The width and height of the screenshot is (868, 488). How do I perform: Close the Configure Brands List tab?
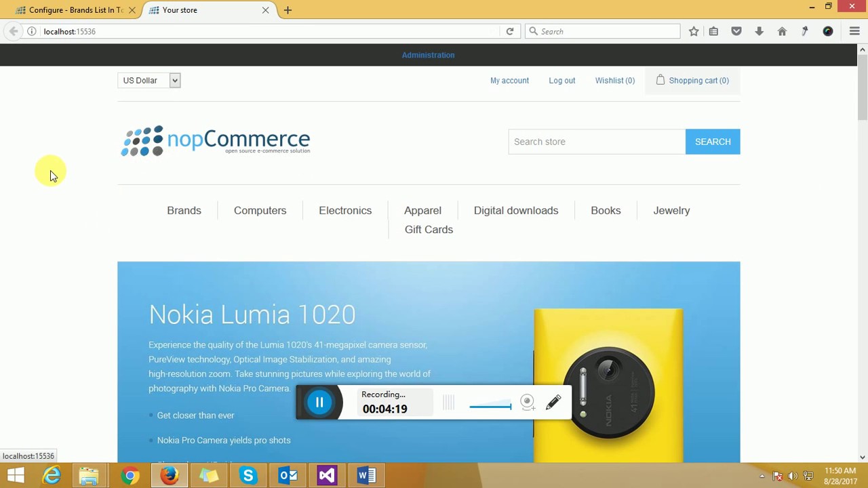(x=132, y=10)
